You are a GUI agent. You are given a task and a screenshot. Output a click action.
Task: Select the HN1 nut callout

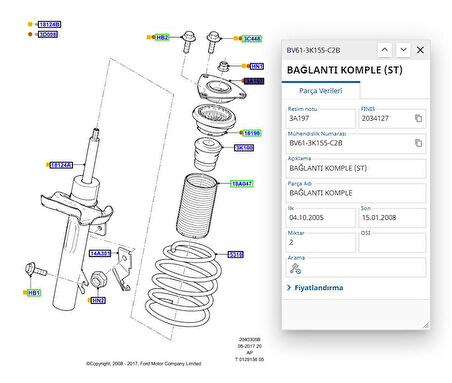257,66
